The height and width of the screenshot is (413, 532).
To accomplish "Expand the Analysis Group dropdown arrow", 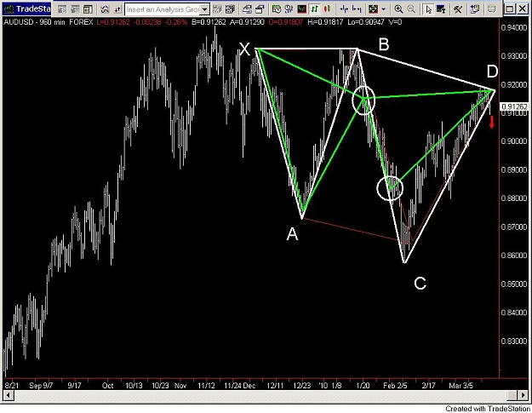I will point(204,9).
